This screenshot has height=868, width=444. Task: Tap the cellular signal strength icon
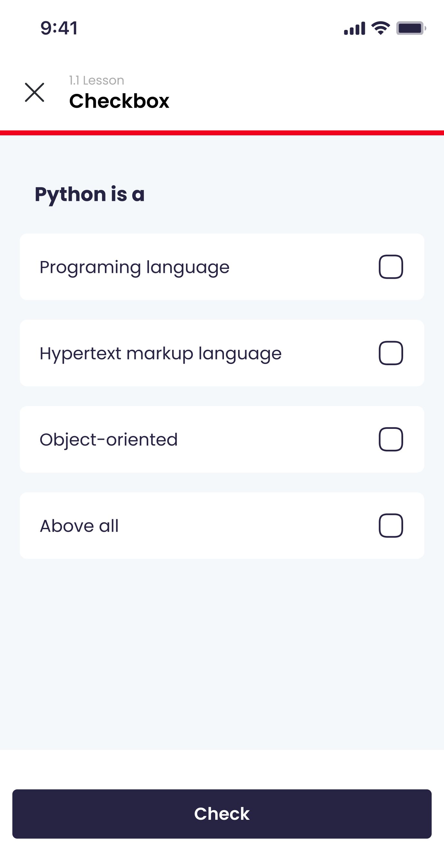click(x=354, y=28)
